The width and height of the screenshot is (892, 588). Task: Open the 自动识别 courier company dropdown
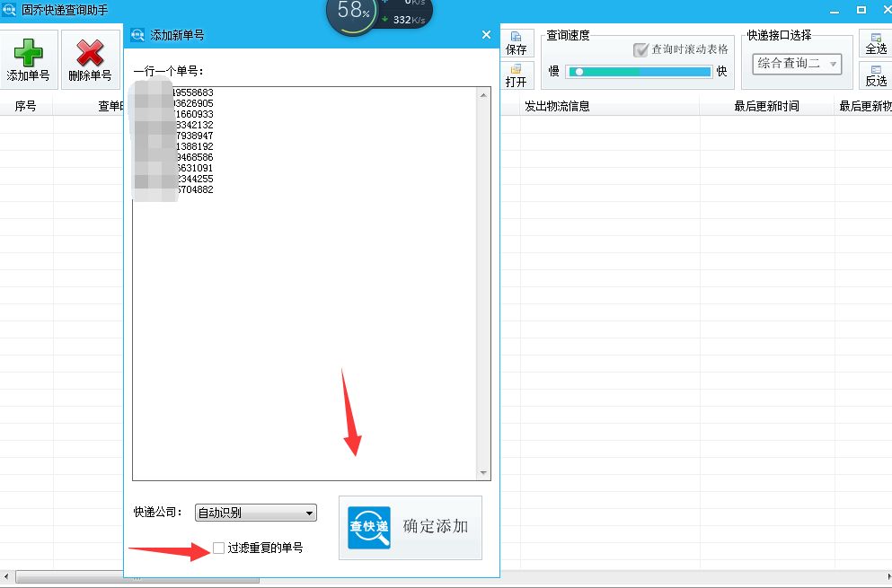tap(255, 512)
